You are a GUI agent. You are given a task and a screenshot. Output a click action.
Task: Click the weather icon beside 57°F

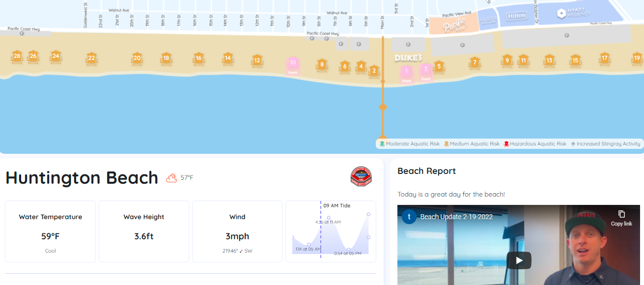pos(171,177)
